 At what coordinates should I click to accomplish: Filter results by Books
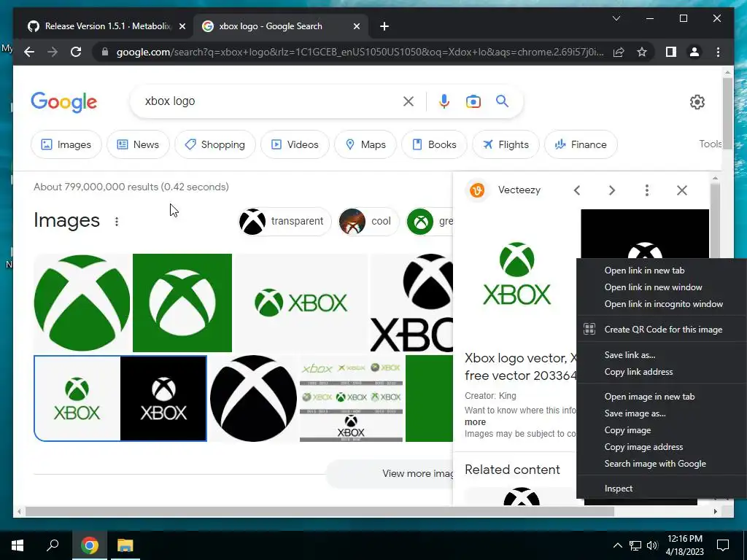[x=435, y=144]
